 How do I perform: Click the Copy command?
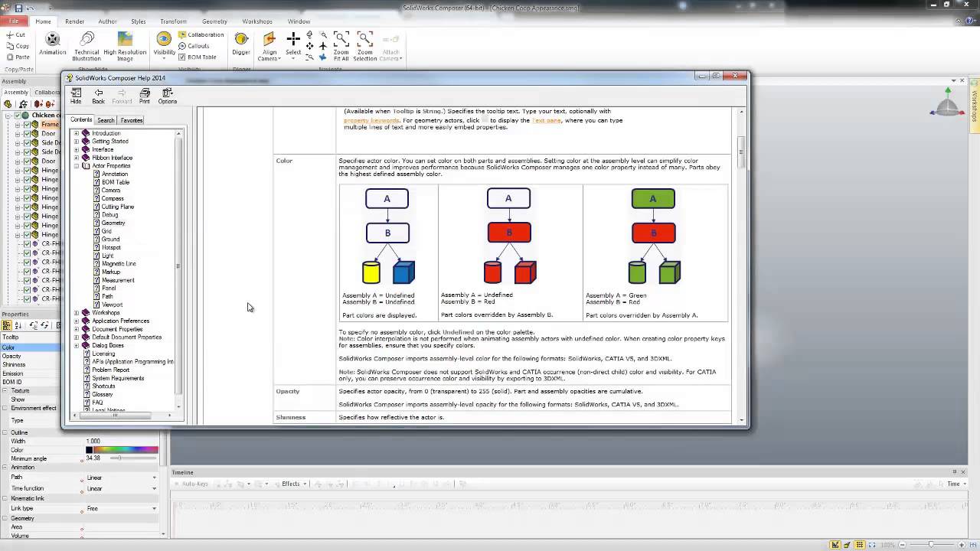tap(17, 46)
